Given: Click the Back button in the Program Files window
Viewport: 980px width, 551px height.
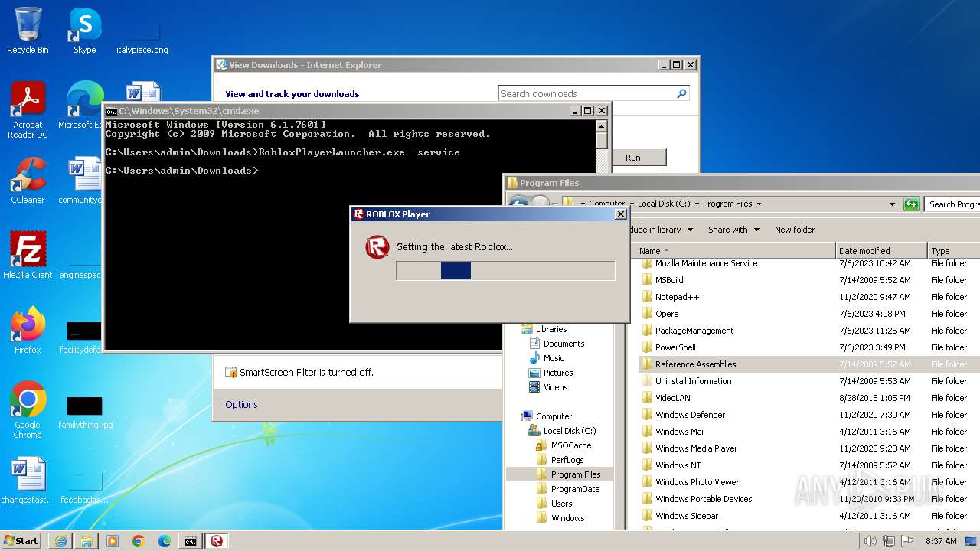Looking at the screenshot, I should pos(518,204).
